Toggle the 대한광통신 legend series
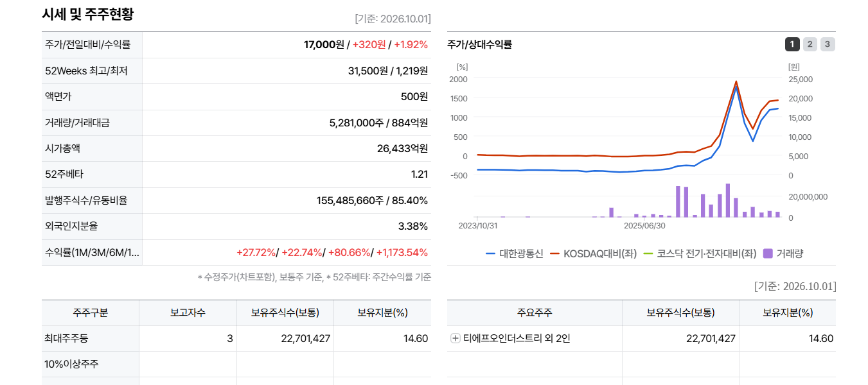 [x=514, y=253]
